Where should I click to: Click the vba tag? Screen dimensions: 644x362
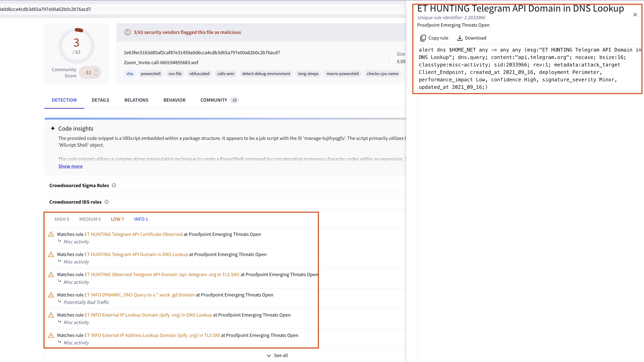point(130,74)
